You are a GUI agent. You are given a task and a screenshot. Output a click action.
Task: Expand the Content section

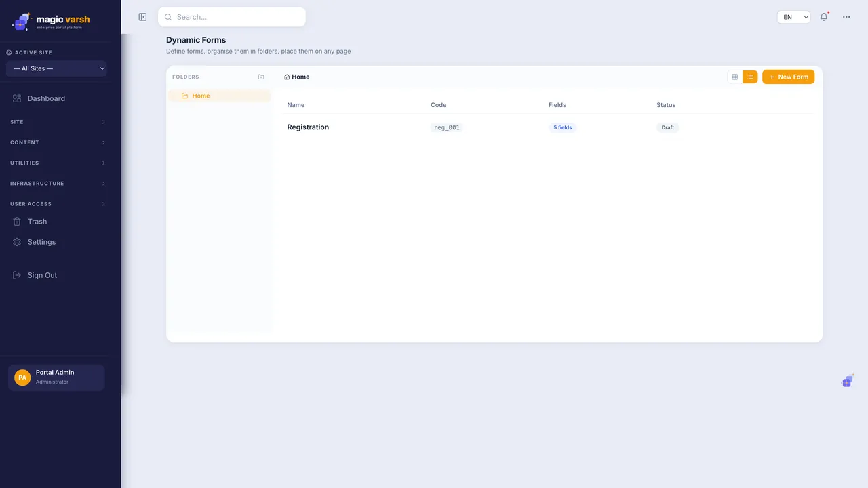coord(58,142)
